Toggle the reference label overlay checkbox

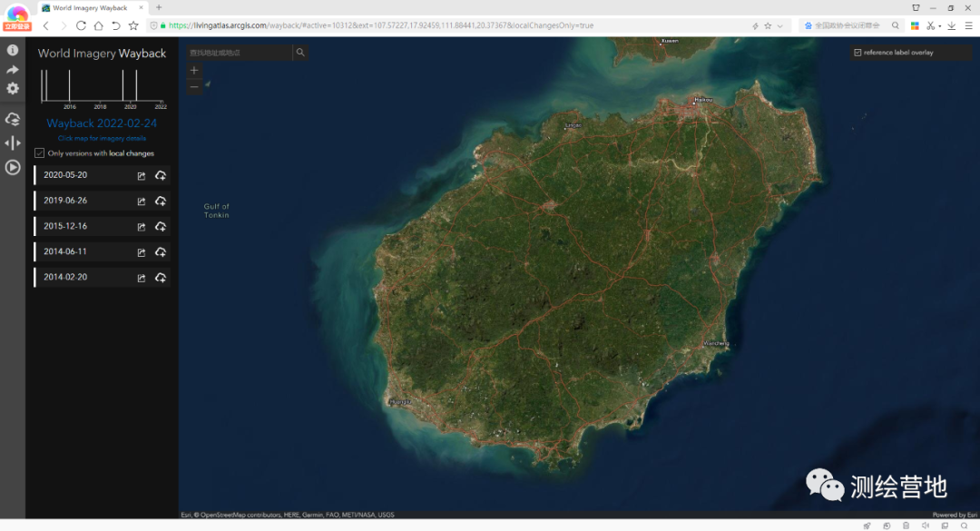pos(857,53)
